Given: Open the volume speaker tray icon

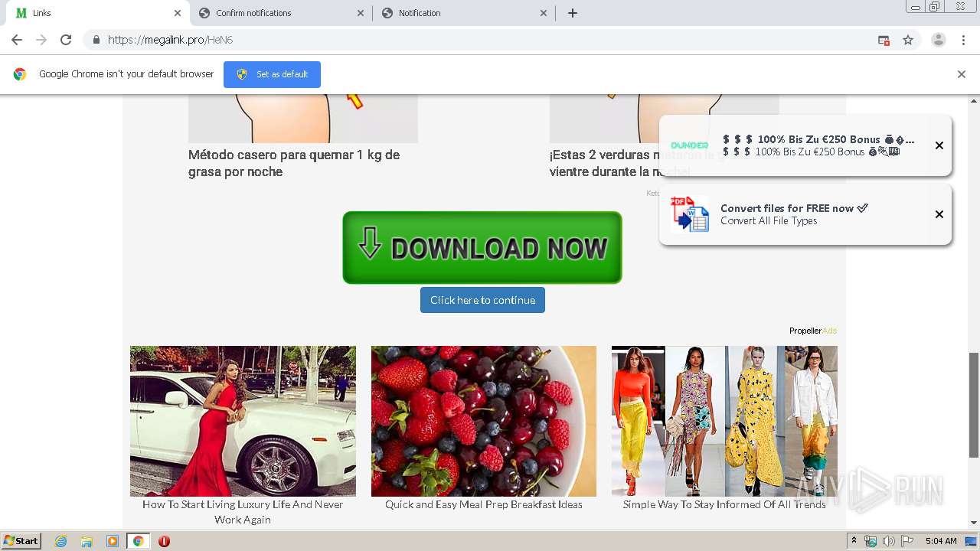Looking at the screenshot, I should tap(889, 541).
